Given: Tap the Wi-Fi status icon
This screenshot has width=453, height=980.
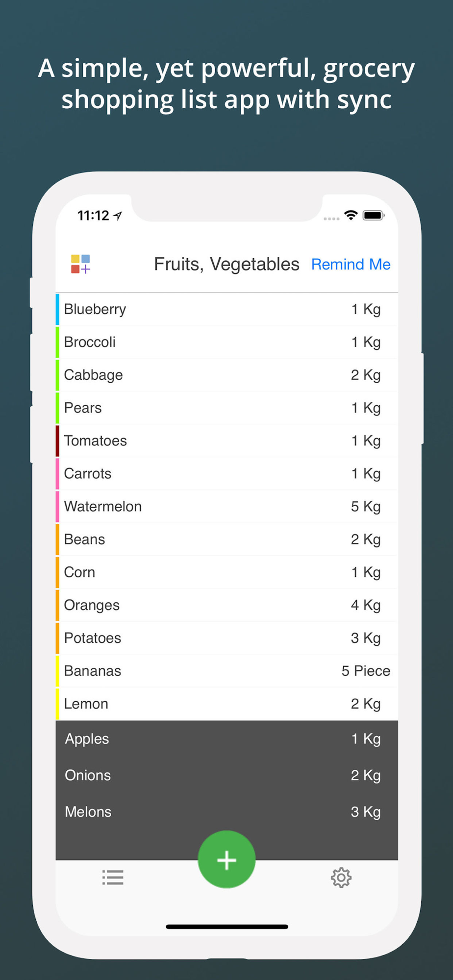Looking at the screenshot, I should (351, 215).
